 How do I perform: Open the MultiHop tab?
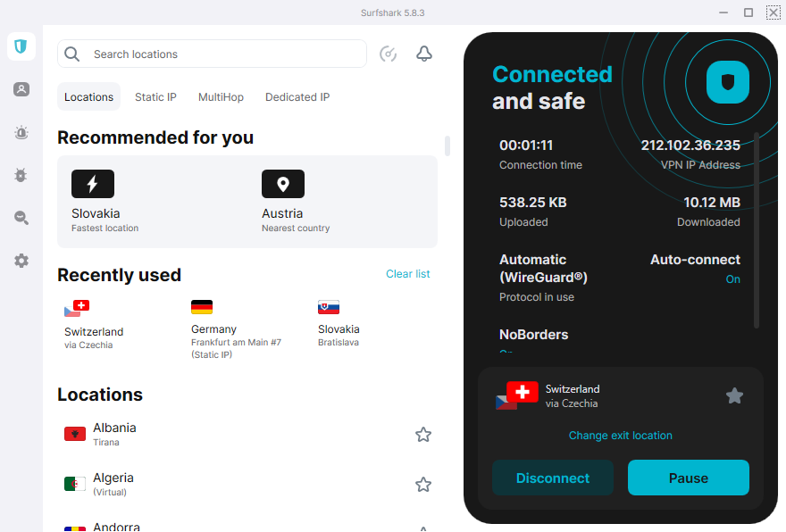221,97
